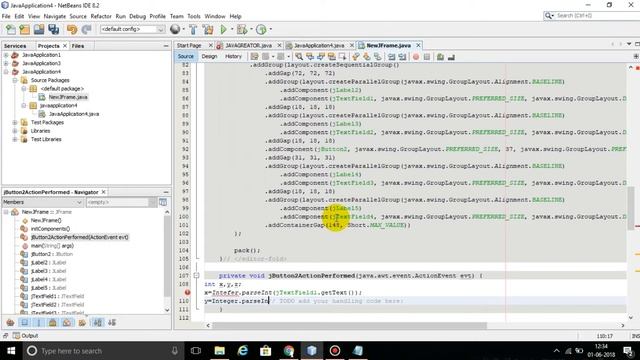
Task: Open the Tools menu
Action: pos(194,16)
